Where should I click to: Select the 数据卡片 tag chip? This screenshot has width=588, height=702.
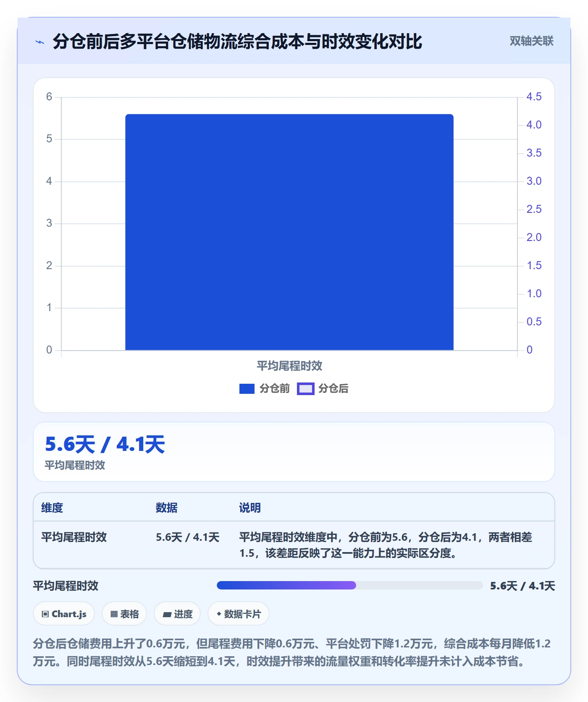coord(239,614)
